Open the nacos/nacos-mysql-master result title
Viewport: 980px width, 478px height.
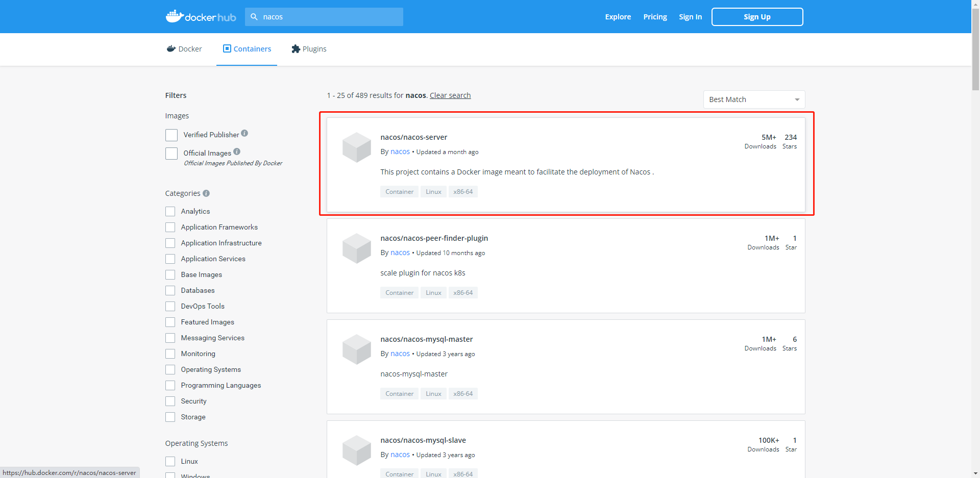(427, 339)
